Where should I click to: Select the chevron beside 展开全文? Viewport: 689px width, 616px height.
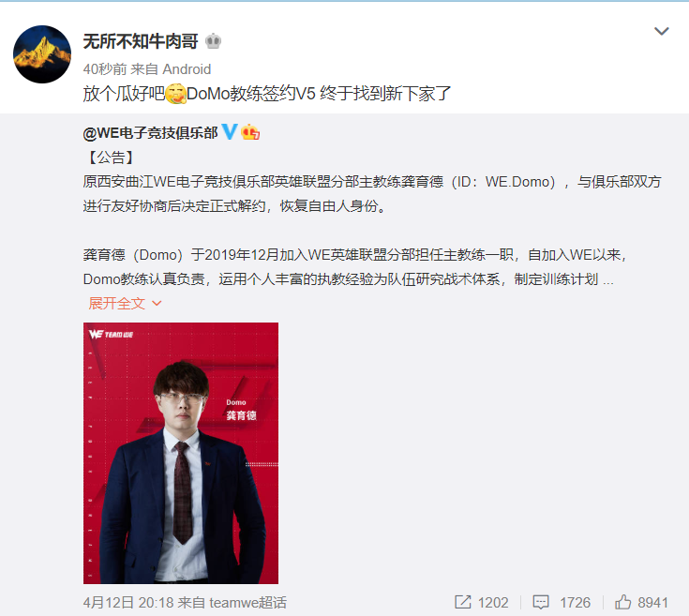(157, 304)
